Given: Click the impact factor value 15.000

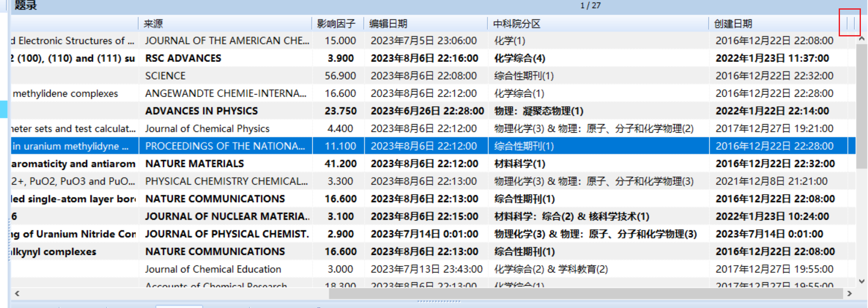Looking at the screenshot, I should tap(340, 41).
